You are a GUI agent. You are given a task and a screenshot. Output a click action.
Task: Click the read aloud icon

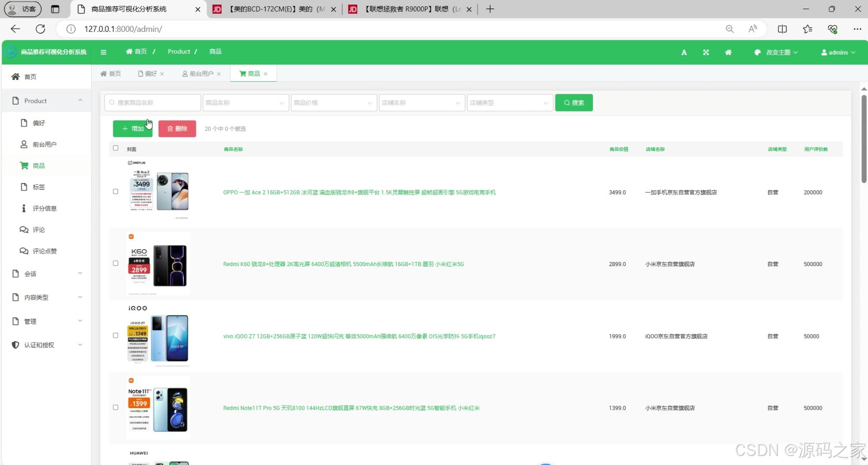click(753, 29)
